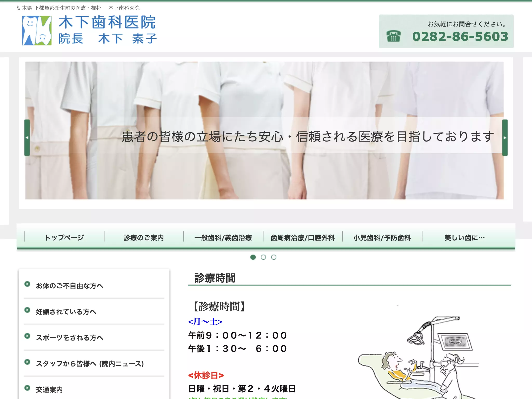Click the tooth logo icon

point(37,30)
